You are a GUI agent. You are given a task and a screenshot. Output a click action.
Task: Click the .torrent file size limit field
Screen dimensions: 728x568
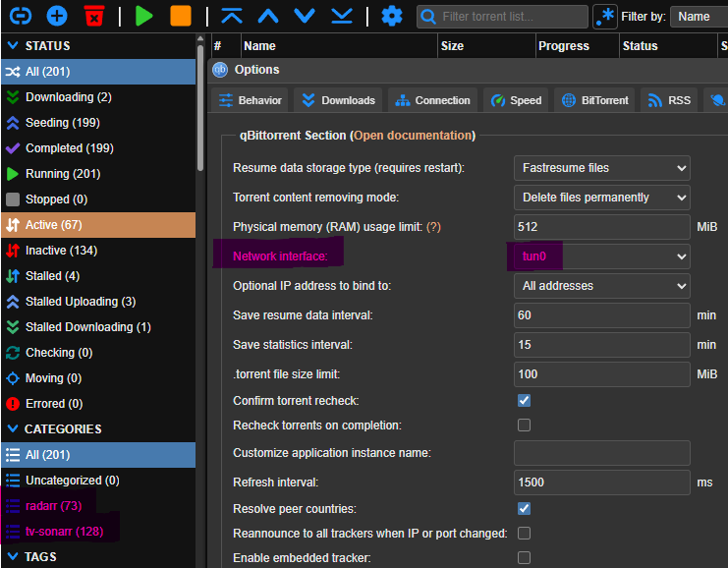tap(601, 374)
